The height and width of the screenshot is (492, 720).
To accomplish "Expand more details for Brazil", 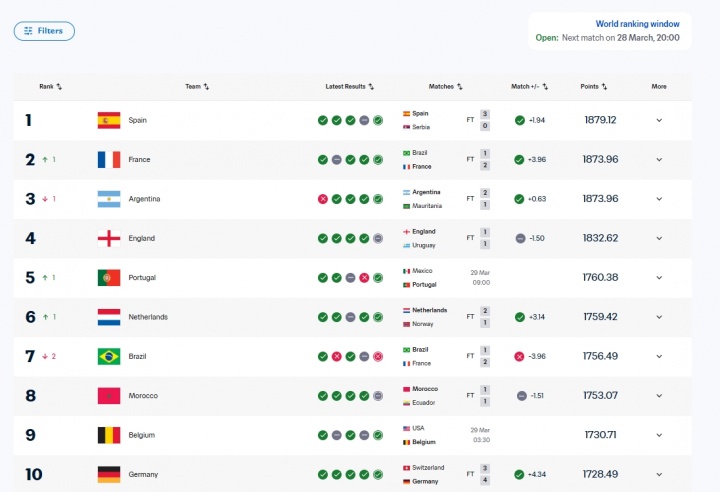I will coord(659,357).
